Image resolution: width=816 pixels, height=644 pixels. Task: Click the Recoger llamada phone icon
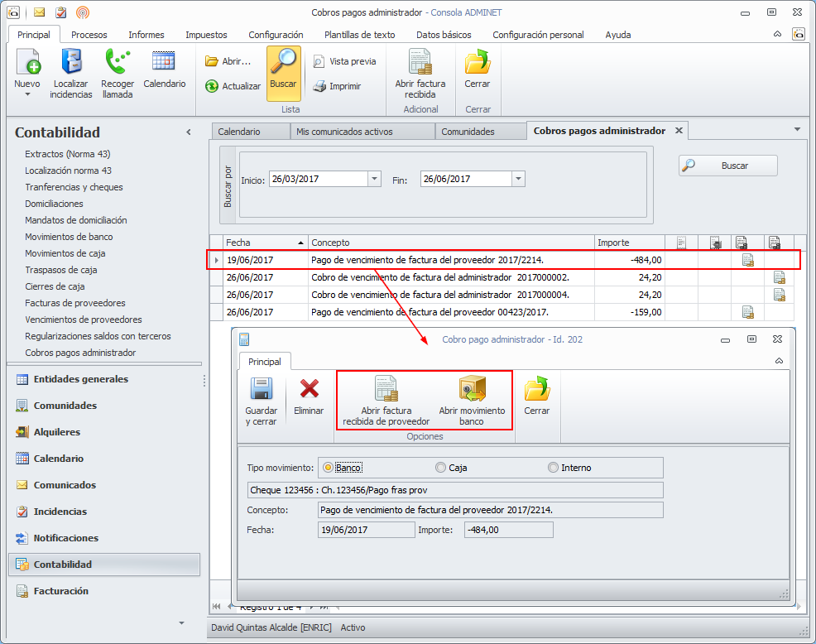(118, 74)
